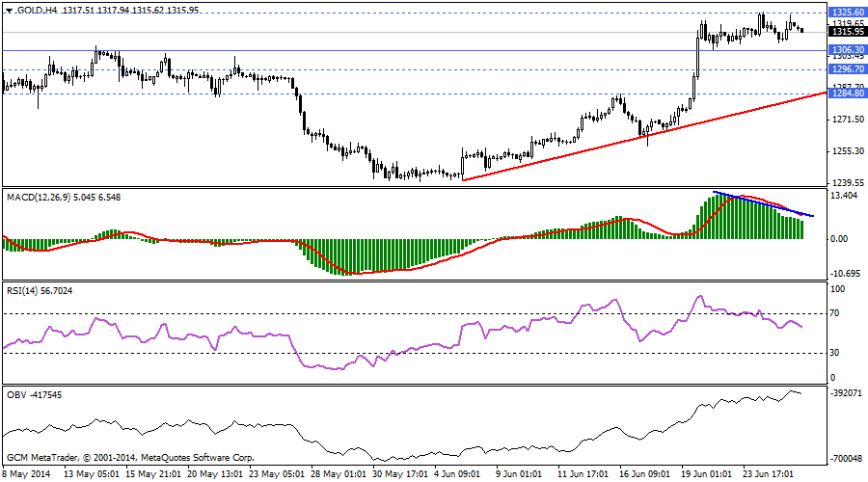Click the 30 May 17:01 time label
The image size is (868, 482).
tap(400, 474)
